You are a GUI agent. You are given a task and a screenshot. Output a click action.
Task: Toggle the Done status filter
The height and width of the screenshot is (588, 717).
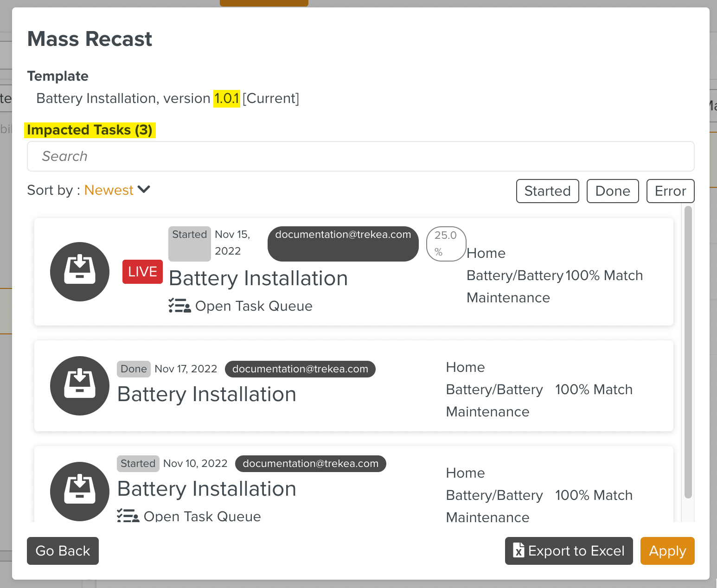coord(612,191)
